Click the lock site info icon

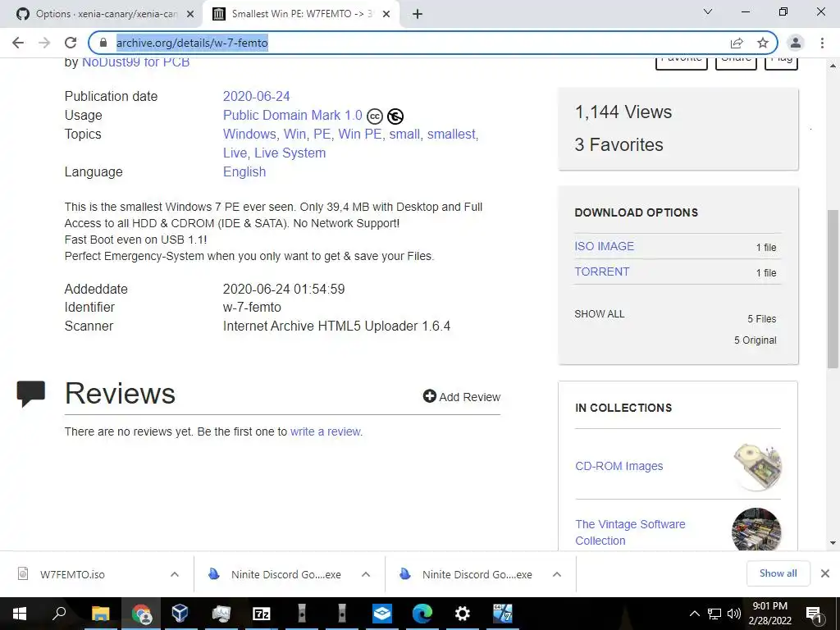tap(103, 43)
